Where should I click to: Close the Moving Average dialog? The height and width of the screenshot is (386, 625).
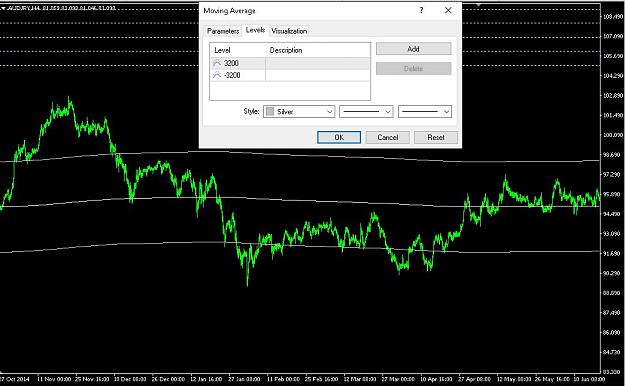[x=448, y=10]
